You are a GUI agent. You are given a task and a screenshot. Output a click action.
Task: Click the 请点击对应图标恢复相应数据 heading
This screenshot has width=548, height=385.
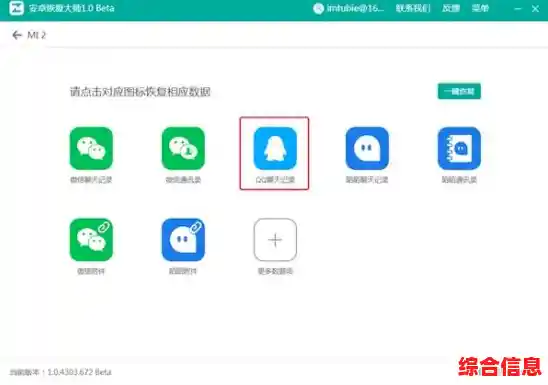tap(140, 92)
